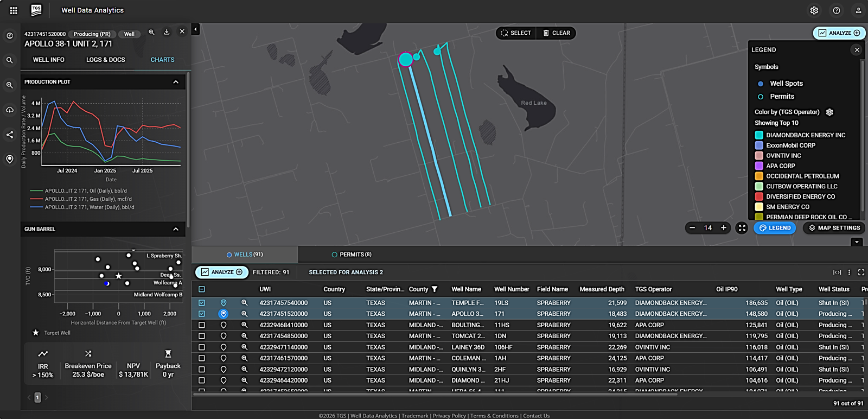The image size is (868, 419).
Task: Click County column filter icon
Action: (435, 289)
